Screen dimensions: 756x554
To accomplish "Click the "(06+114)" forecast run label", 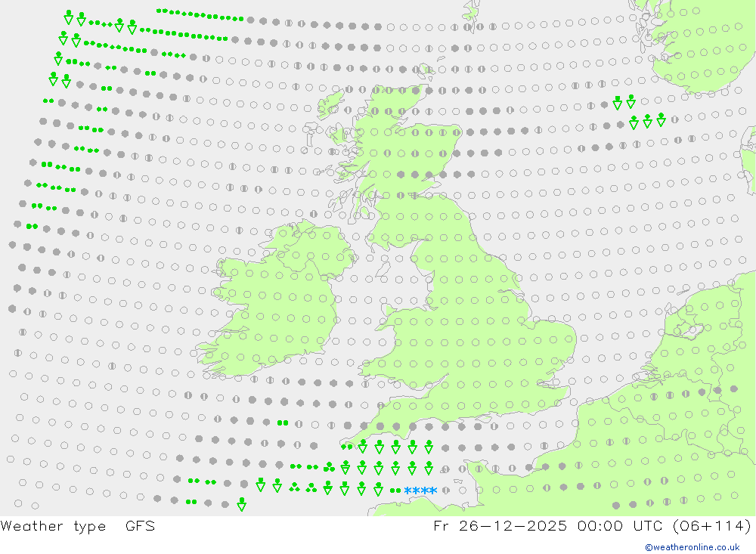I will pyautogui.click(x=711, y=525).
